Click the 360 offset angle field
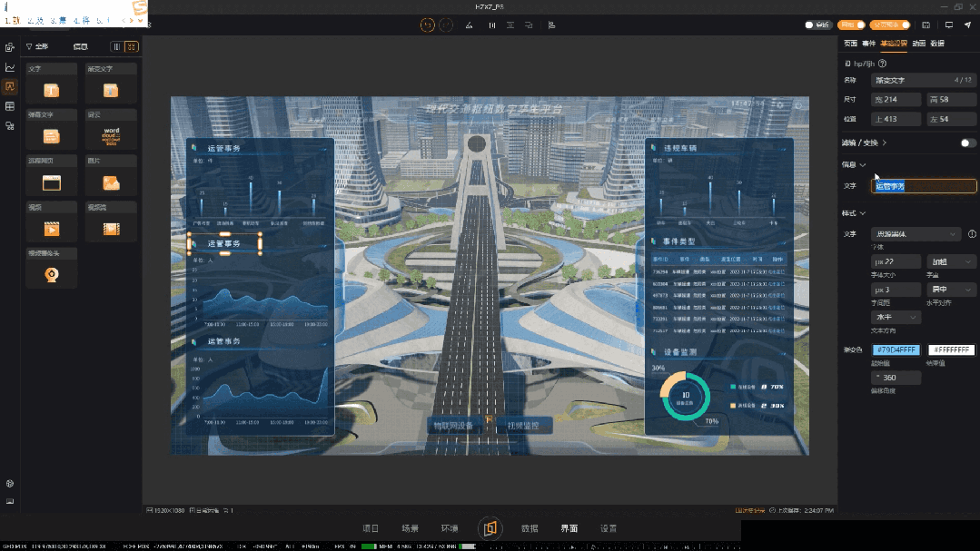980x551 pixels. 896,378
